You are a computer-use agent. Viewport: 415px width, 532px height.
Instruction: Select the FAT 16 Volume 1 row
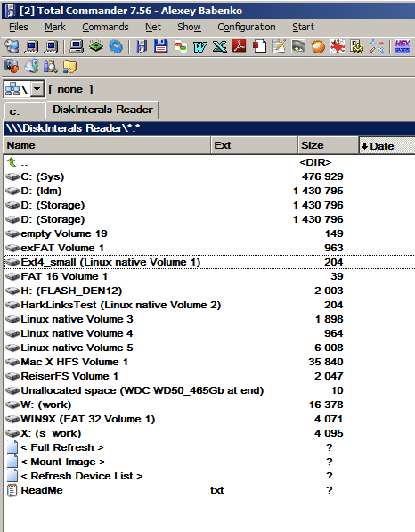(209, 276)
